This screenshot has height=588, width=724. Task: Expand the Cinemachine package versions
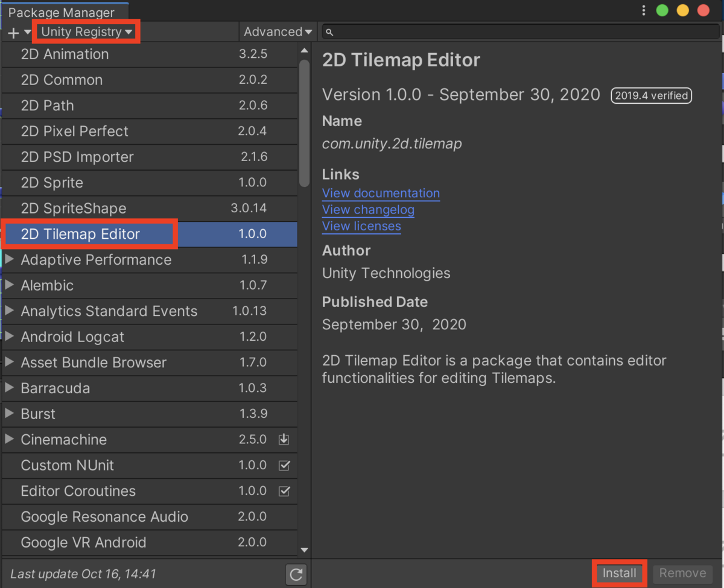pyautogui.click(x=9, y=440)
